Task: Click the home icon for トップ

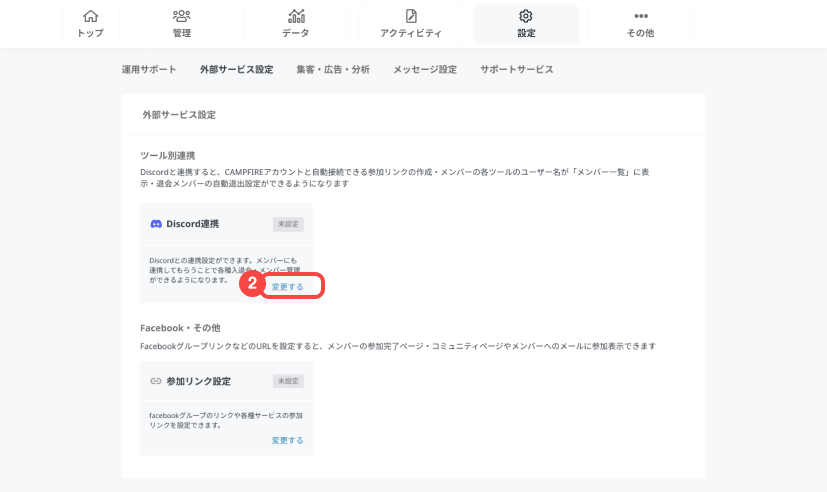Action: click(x=90, y=16)
